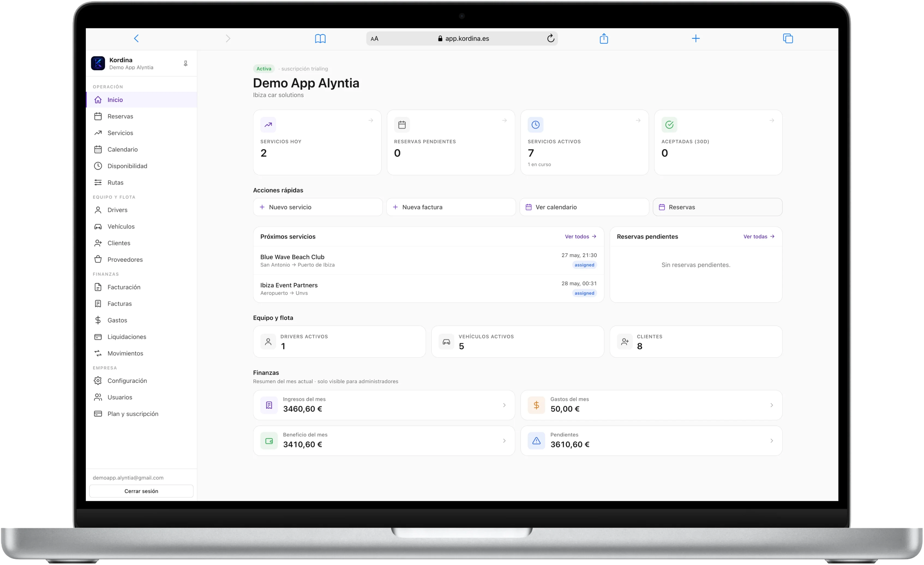Click the Vehículos activos car icon
The image size is (924, 565).
(446, 342)
